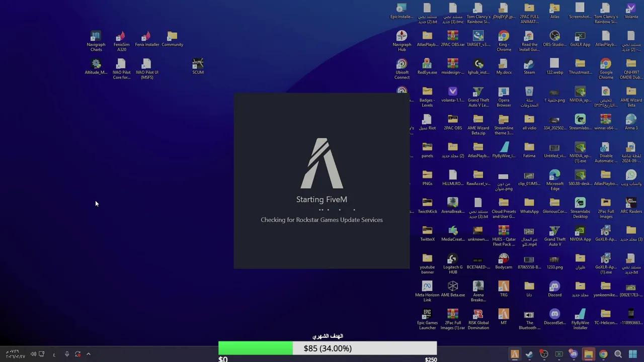Select the King - Chrome shortcut
The width and height of the screenshot is (644, 362).
pyautogui.click(x=504, y=41)
